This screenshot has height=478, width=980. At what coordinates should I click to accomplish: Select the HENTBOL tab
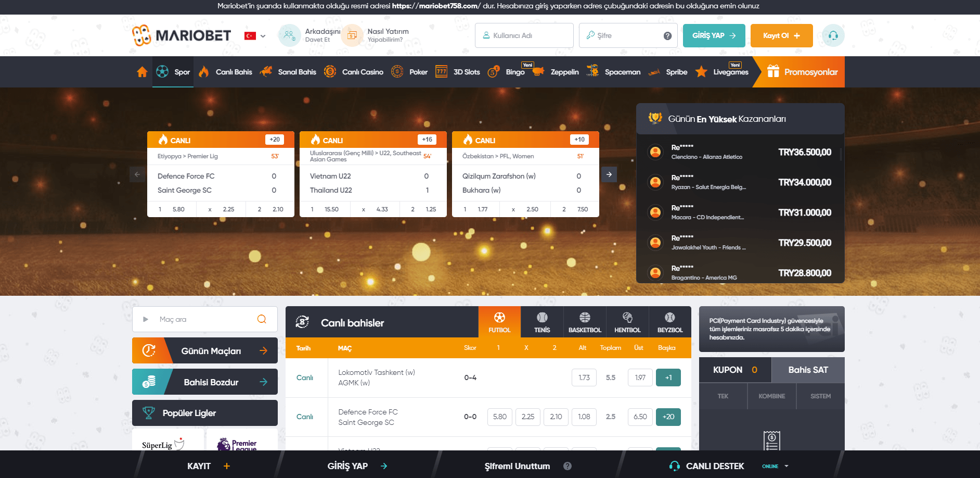[627, 322]
